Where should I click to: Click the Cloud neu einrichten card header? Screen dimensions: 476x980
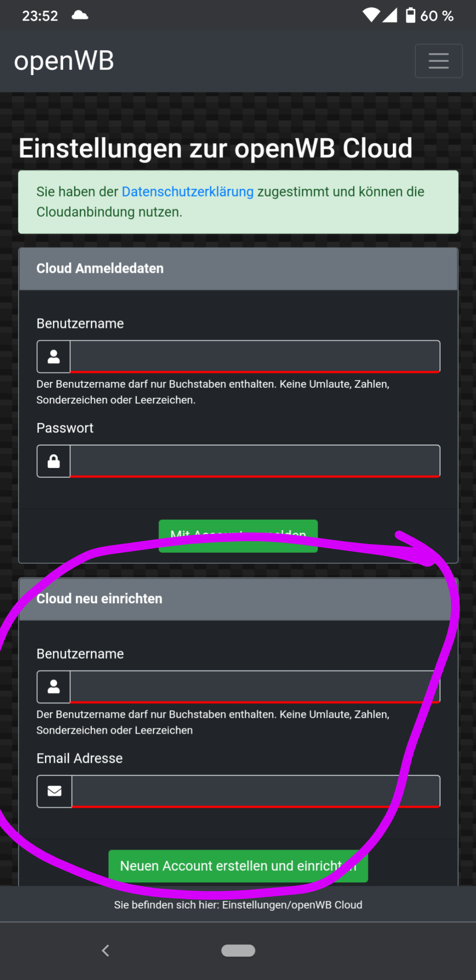[238, 599]
